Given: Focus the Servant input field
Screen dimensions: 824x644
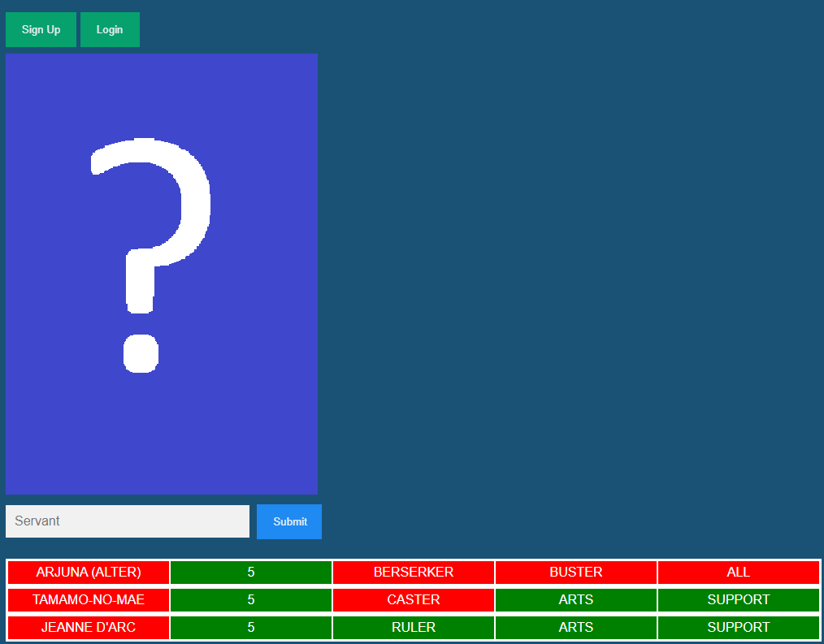Looking at the screenshot, I should point(128,521).
